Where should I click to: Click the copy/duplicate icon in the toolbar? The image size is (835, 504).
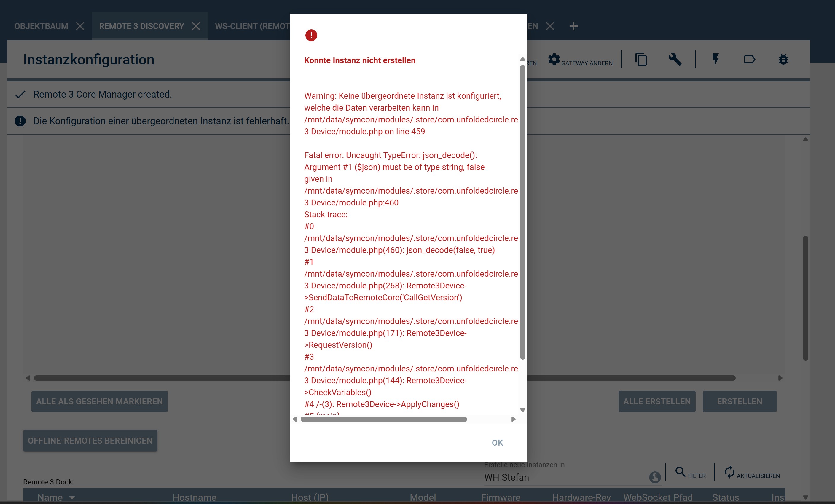tap(641, 60)
